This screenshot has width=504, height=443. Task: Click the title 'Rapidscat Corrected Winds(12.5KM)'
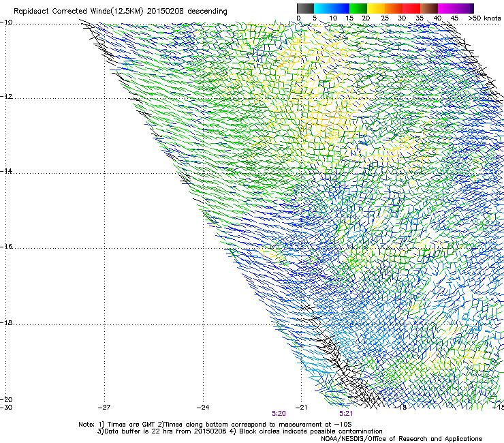(x=78, y=12)
